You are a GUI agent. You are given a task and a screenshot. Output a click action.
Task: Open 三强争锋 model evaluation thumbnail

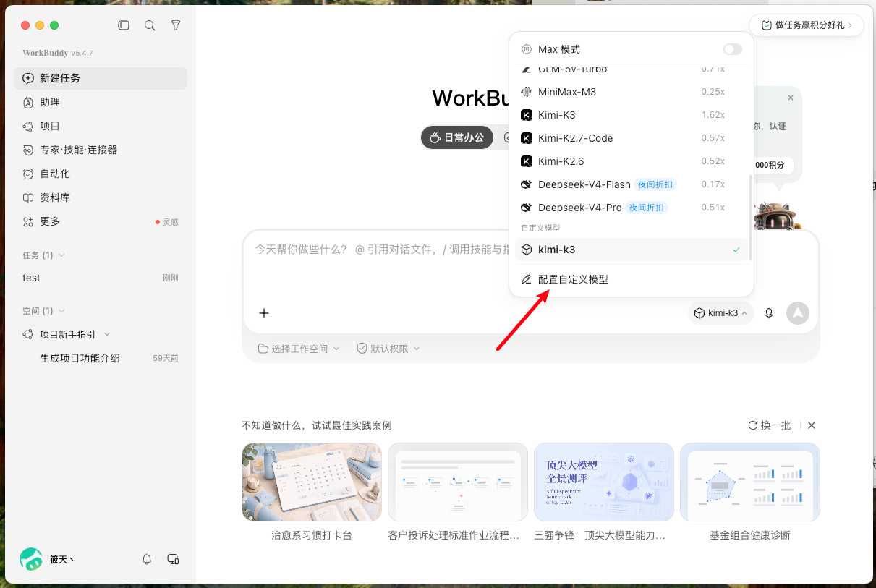[x=604, y=482]
